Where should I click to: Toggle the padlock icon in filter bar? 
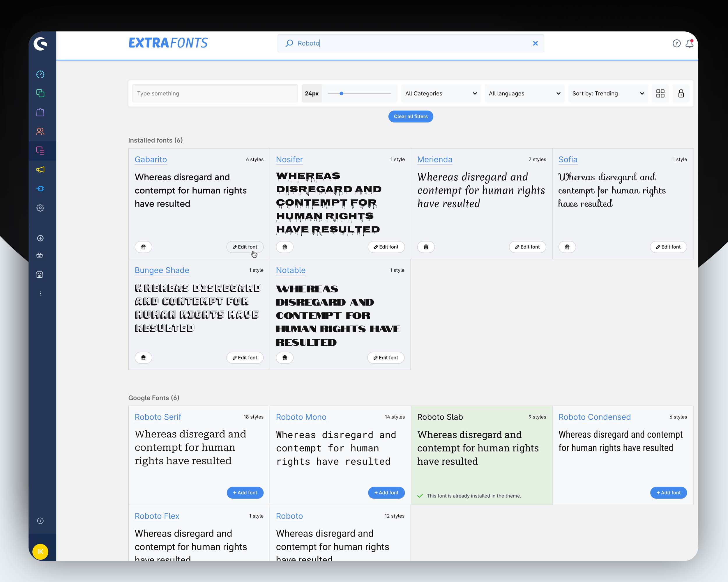pyautogui.click(x=681, y=93)
